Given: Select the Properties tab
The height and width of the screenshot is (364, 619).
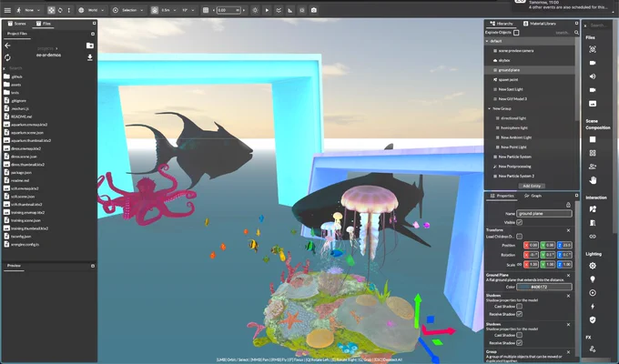Looking at the screenshot, I should tap(502, 196).
